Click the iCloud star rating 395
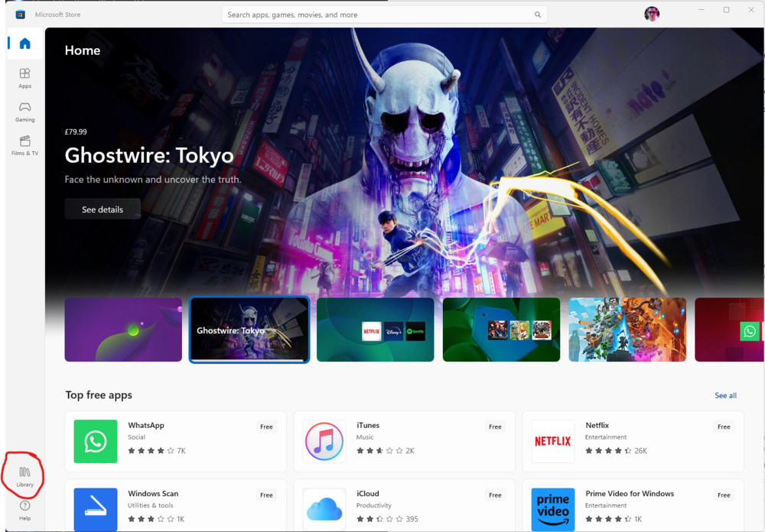Image resolution: width=765 pixels, height=532 pixels. coord(387,519)
